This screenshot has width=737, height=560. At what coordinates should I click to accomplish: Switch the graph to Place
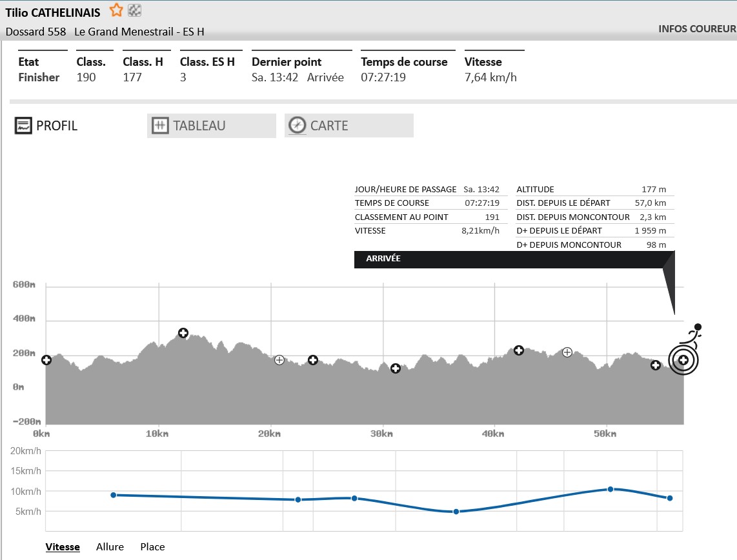pos(152,546)
